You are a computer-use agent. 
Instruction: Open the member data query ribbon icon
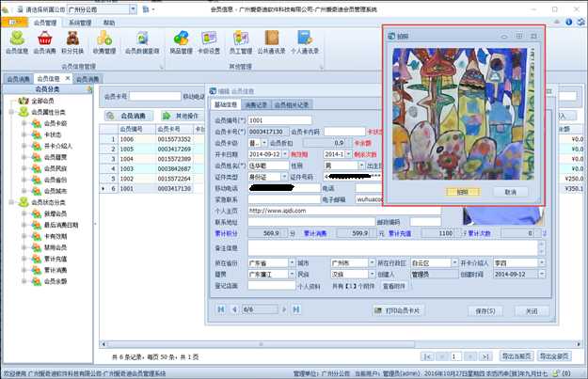(x=142, y=42)
